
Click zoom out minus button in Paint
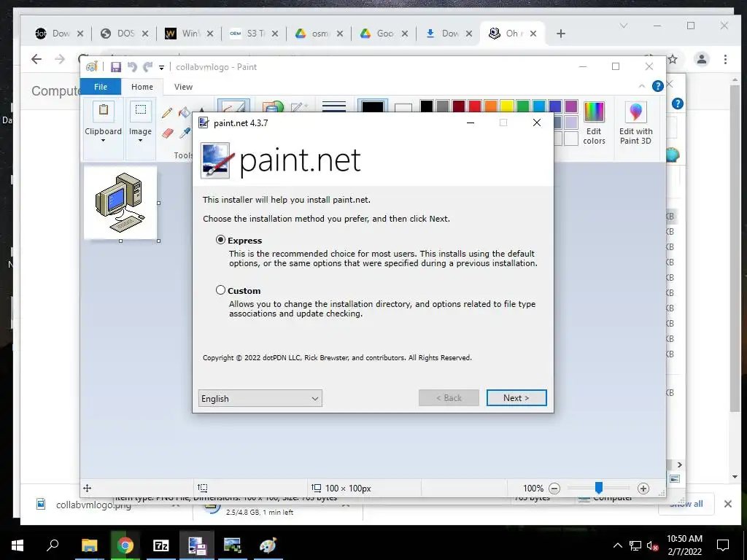point(554,488)
